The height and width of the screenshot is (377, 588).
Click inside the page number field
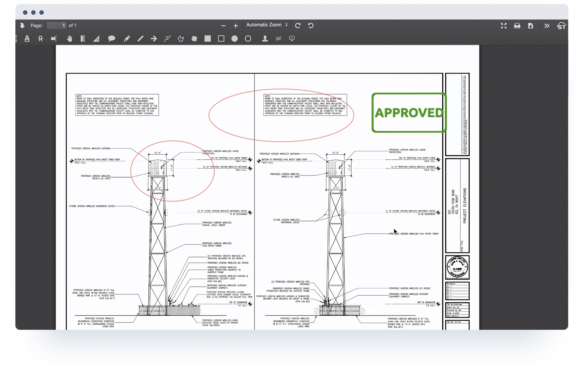(x=56, y=25)
